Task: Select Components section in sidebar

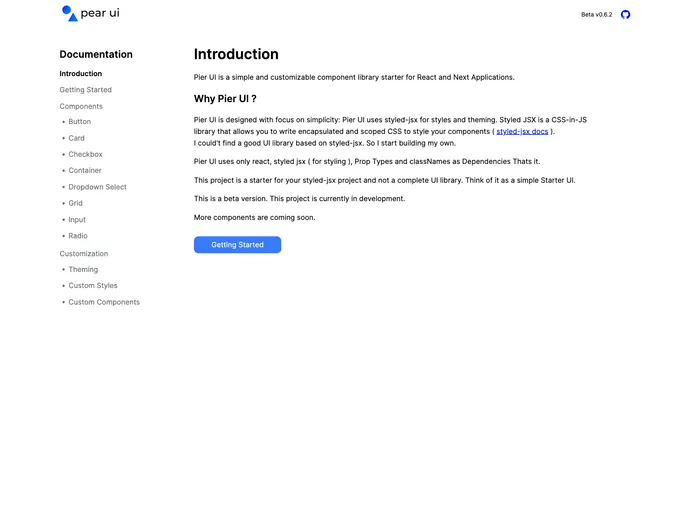Action: pyautogui.click(x=81, y=106)
